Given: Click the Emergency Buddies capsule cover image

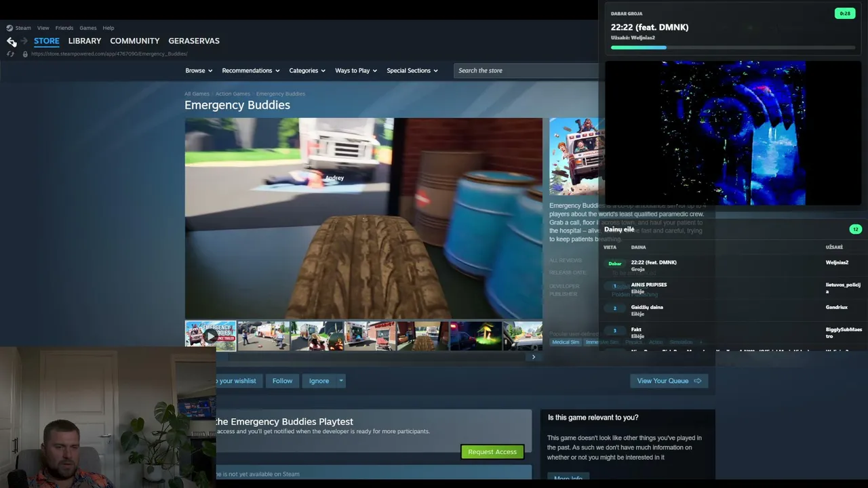Looking at the screenshot, I should click(x=576, y=157).
